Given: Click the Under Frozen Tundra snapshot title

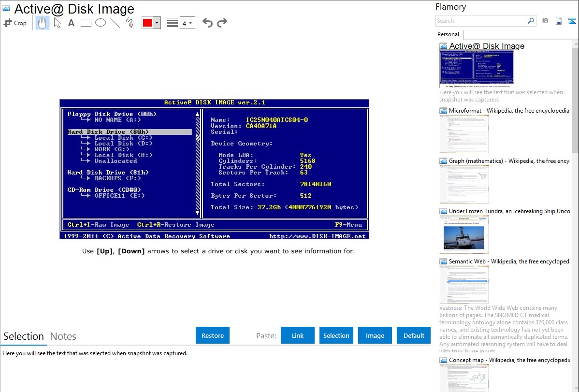Looking at the screenshot, I should click(x=509, y=211).
